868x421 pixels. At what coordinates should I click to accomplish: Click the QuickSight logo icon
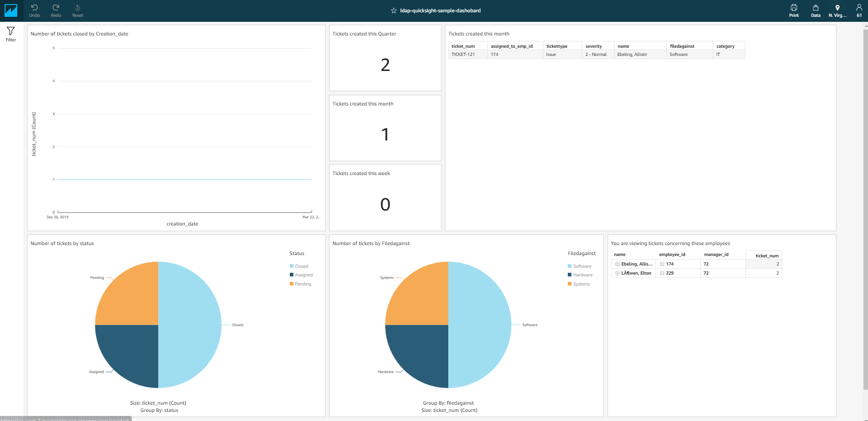click(10, 10)
